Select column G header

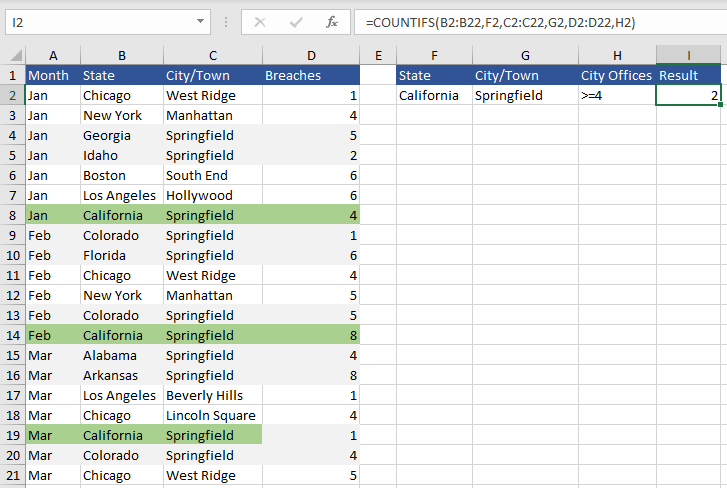click(525, 56)
